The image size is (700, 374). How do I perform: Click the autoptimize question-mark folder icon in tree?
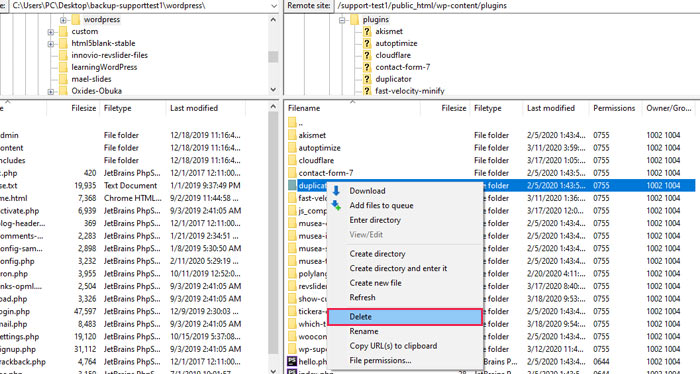pos(367,43)
